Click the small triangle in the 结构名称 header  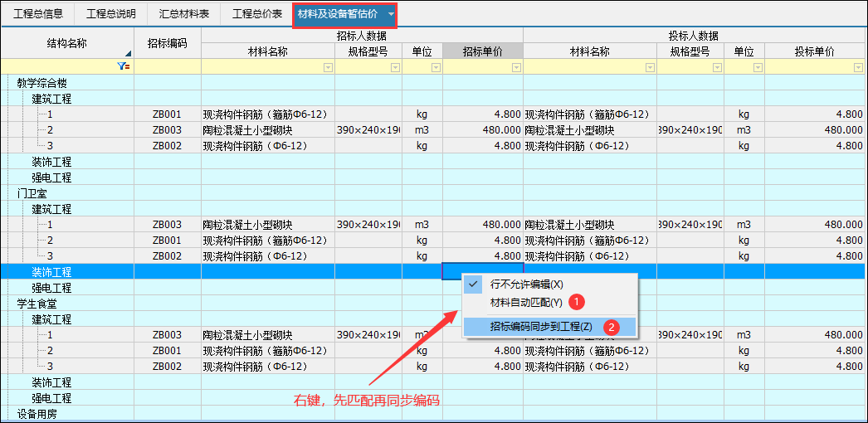tap(129, 54)
